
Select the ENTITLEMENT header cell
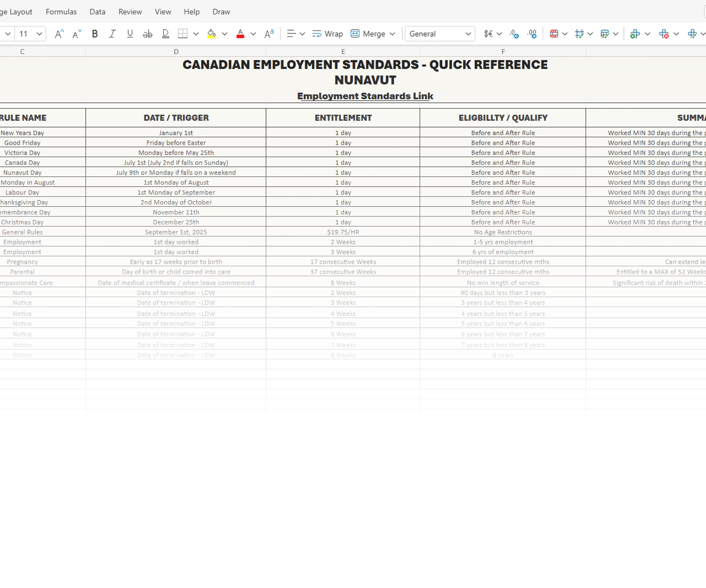pos(343,118)
